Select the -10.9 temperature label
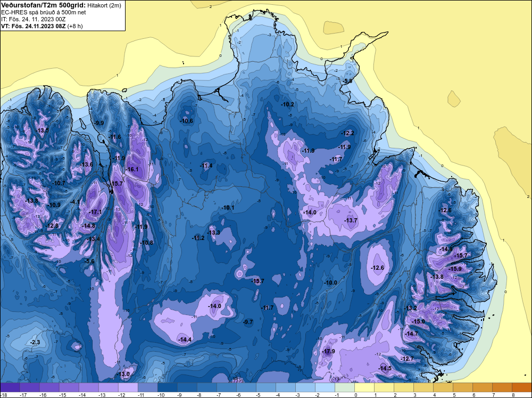 click(x=54, y=205)
